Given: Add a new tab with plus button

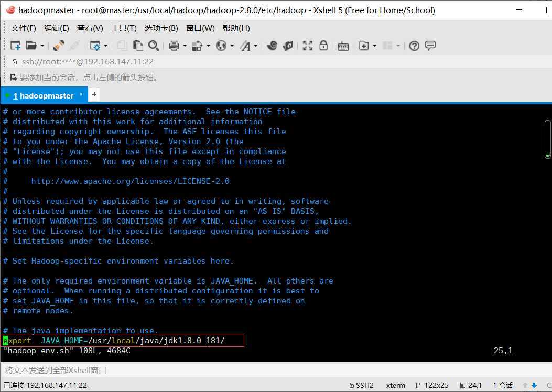Looking at the screenshot, I should [94, 94].
